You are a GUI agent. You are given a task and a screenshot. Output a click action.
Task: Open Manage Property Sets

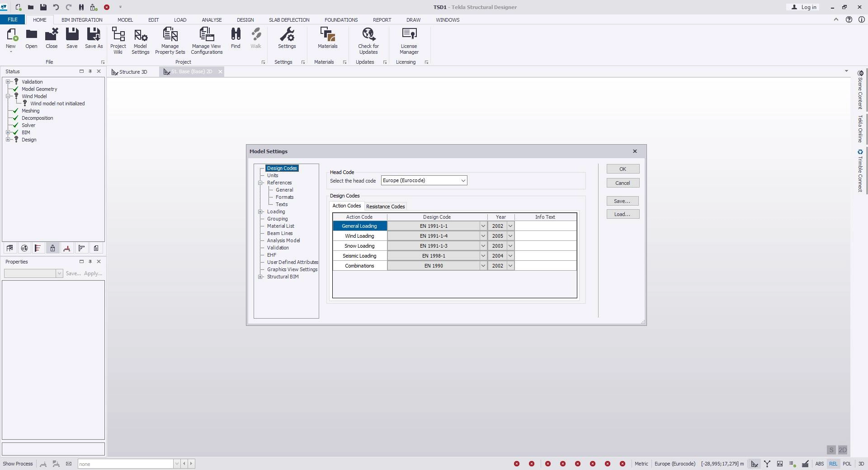point(170,41)
